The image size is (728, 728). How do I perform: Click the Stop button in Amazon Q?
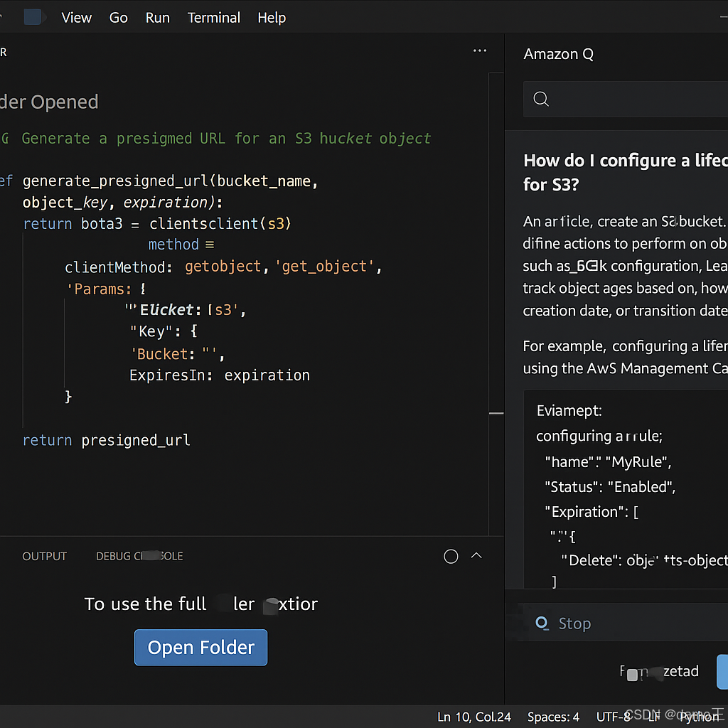click(x=574, y=623)
